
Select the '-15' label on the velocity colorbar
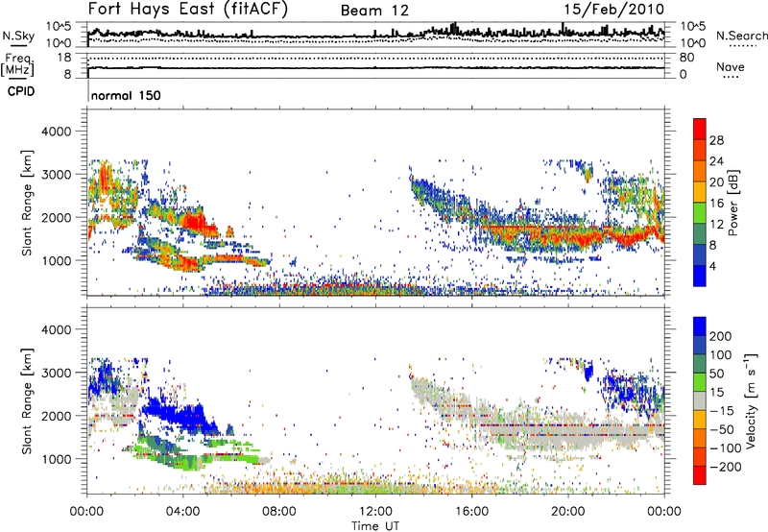[x=722, y=410]
